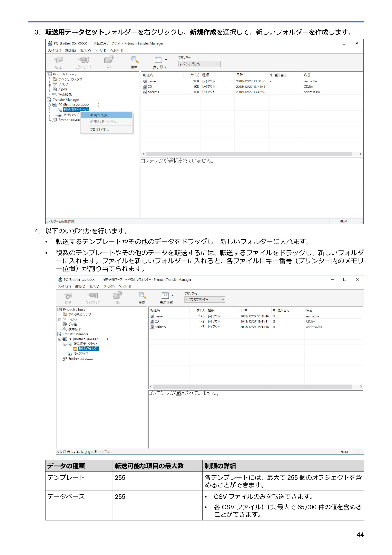The width and height of the screenshot is (392, 555).
Task: Maximize the context-menu window
Action: pyautogui.click(x=344, y=43)
